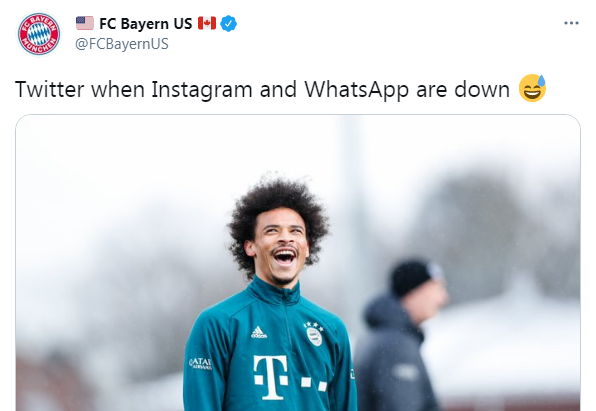The height and width of the screenshot is (411, 596).
Task: Open the FC Bayern München profile avatar
Action: coord(39,34)
